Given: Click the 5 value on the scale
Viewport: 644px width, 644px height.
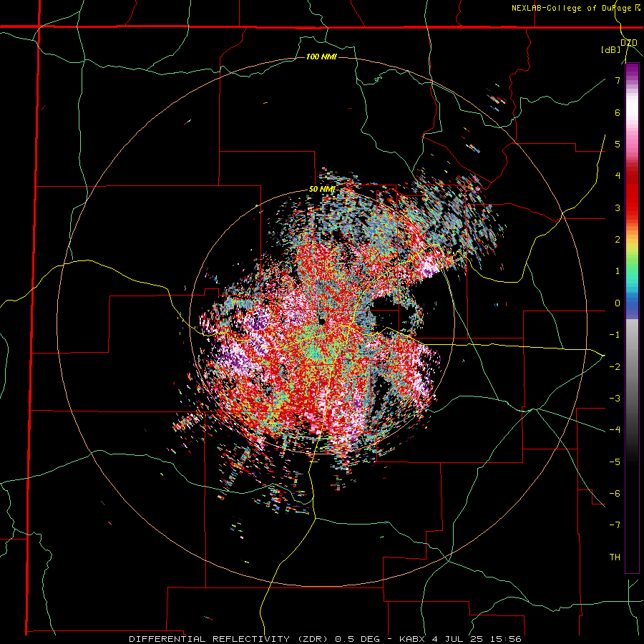Looking at the screenshot, I should [x=618, y=144].
